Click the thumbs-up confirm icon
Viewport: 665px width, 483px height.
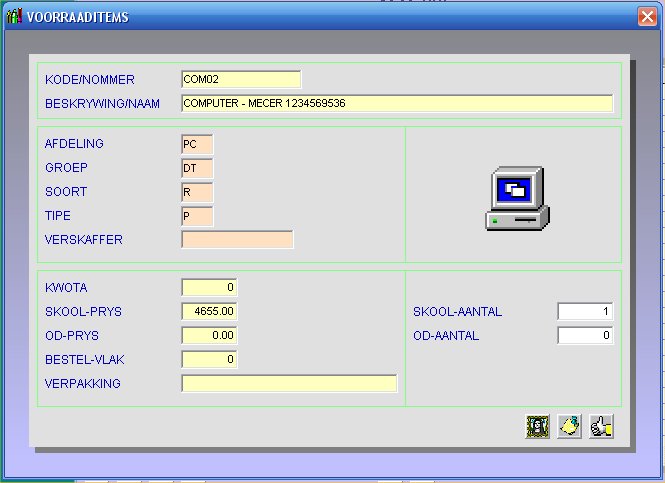click(601, 427)
